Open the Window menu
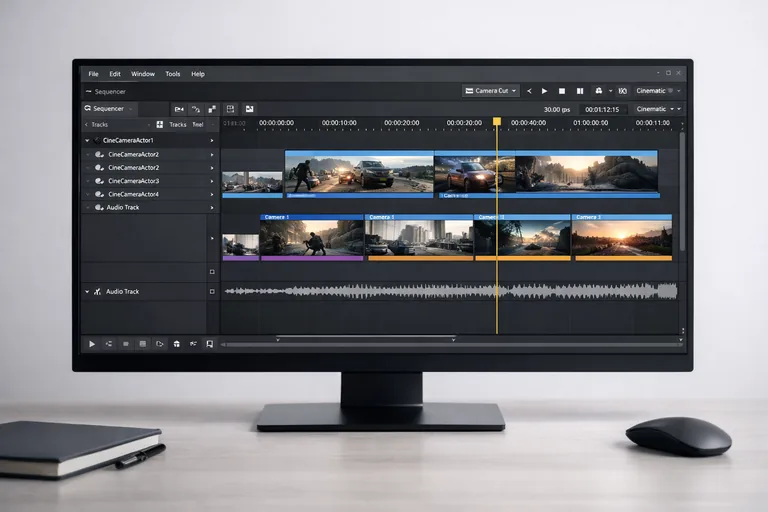The height and width of the screenshot is (512, 768). 143,74
